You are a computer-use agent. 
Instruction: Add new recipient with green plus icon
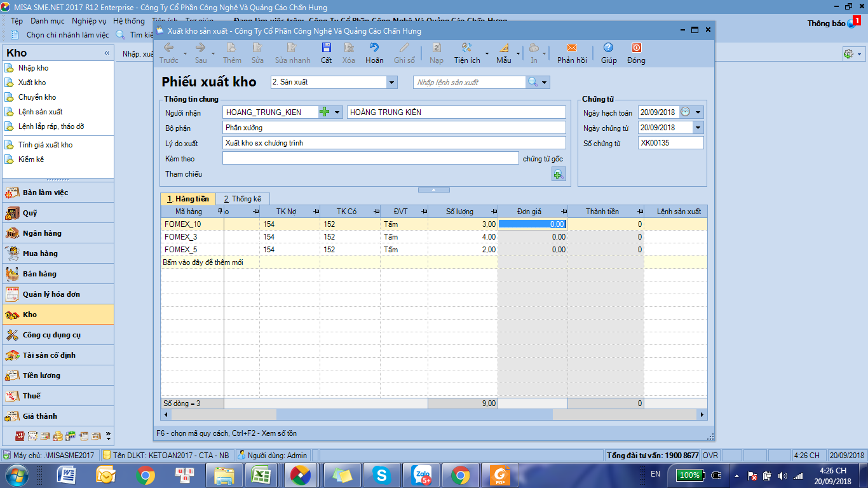coord(325,112)
